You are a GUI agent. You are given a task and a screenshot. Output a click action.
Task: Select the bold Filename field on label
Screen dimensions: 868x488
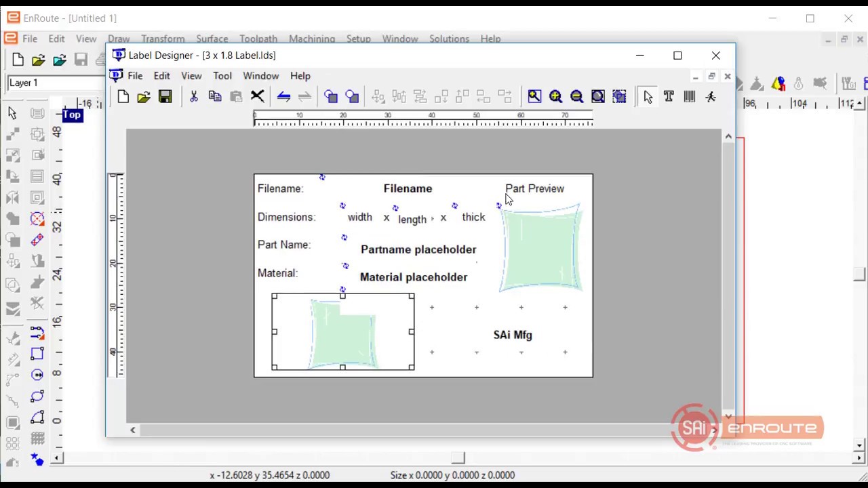(408, 188)
